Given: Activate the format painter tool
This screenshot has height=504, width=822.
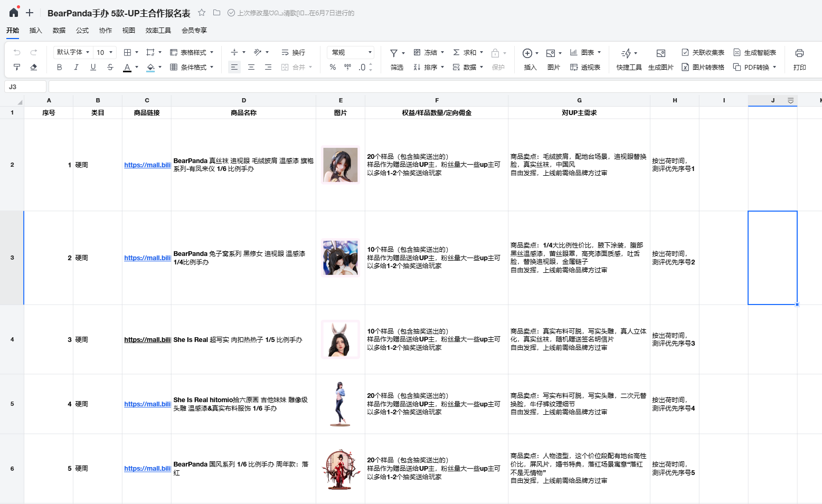Looking at the screenshot, I should [17, 67].
